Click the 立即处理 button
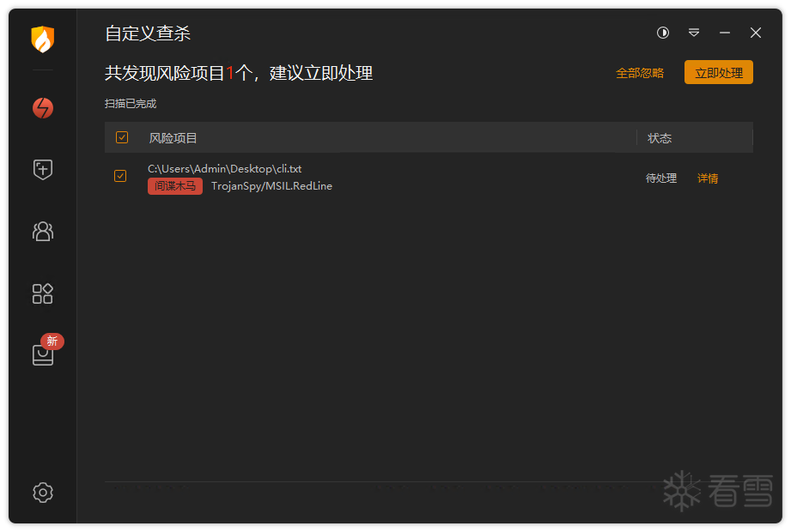The height and width of the screenshot is (532, 791). click(718, 73)
